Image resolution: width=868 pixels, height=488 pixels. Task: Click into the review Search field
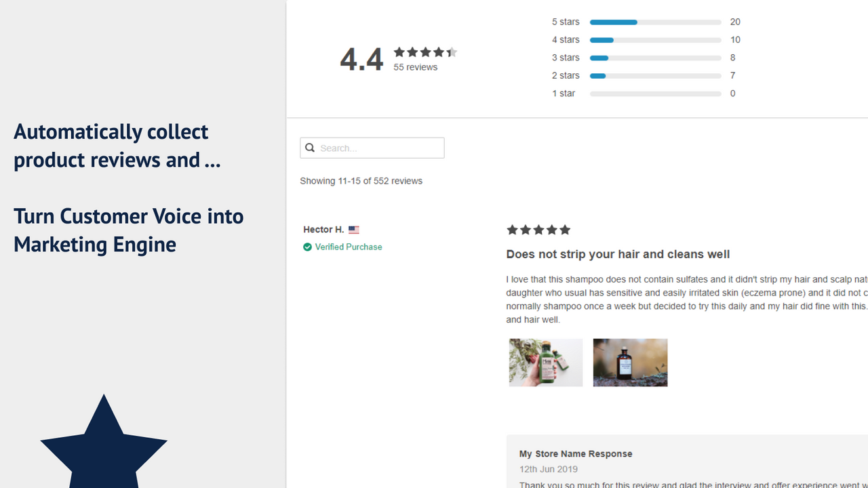(x=372, y=148)
